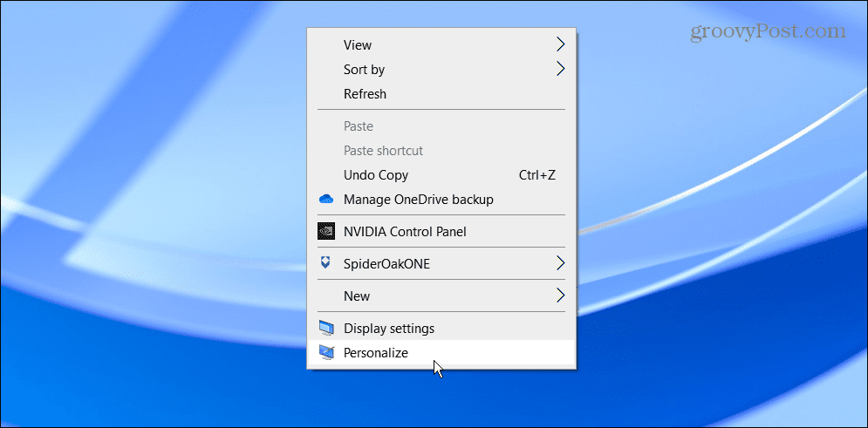
Task: Choose Refresh from the context menu
Action: point(441,94)
